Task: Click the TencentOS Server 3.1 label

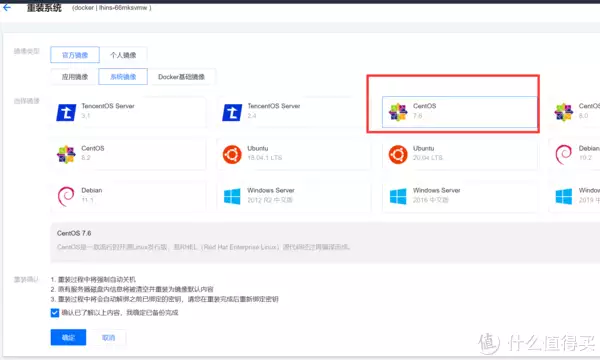Action: point(108,106)
